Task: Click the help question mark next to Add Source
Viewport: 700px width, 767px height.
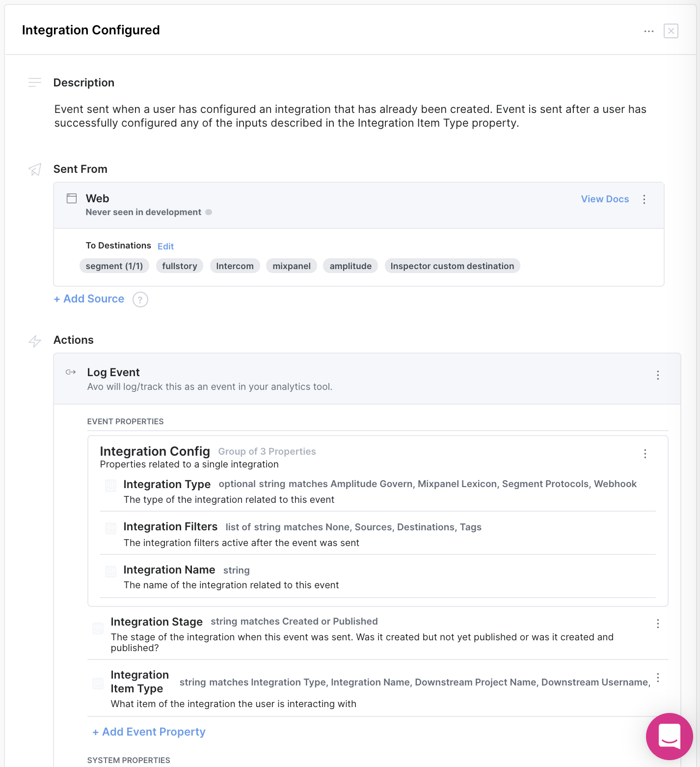Action: pyautogui.click(x=140, y=300)
